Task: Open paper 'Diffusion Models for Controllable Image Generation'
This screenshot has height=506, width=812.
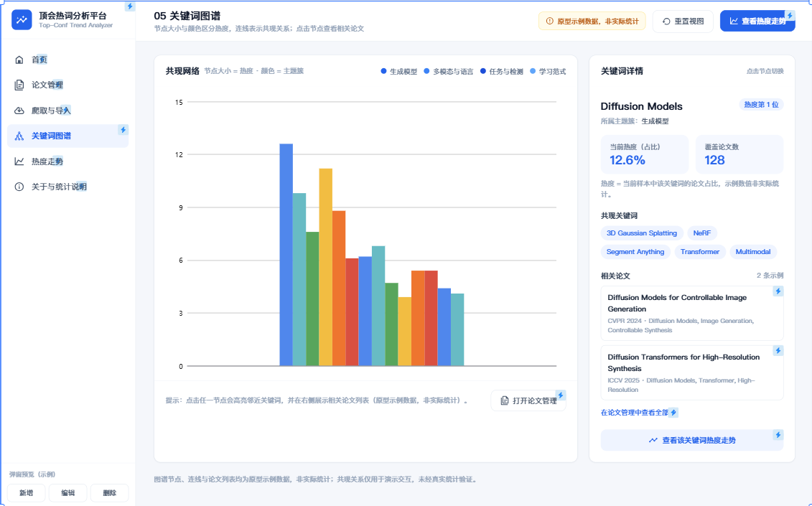Action: pyautogui.click(x=692, y=314)
